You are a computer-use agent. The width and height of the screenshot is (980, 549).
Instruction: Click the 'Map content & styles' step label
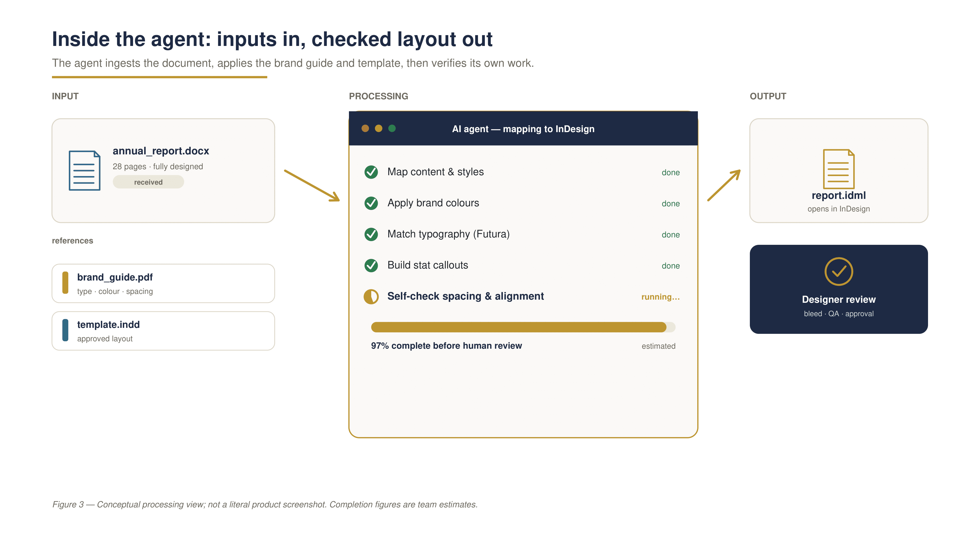tap(435, 172)
